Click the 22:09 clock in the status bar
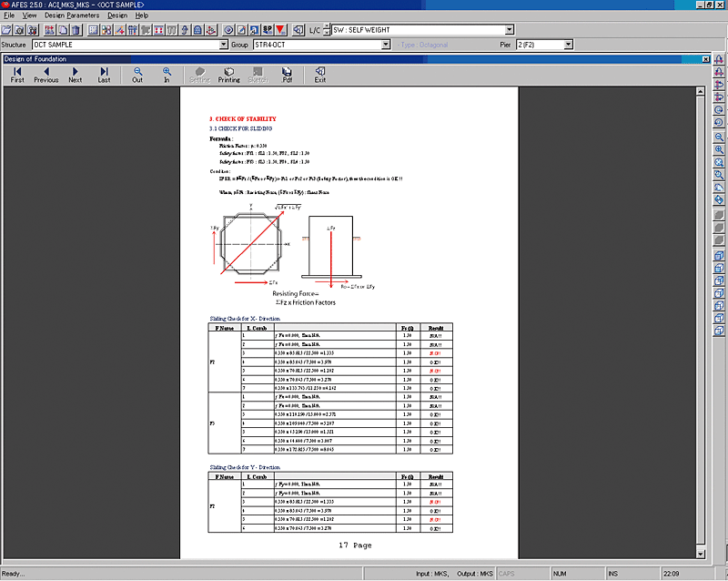Image resolution: width=728 pixels, height=581 pixels. [672, 574]
